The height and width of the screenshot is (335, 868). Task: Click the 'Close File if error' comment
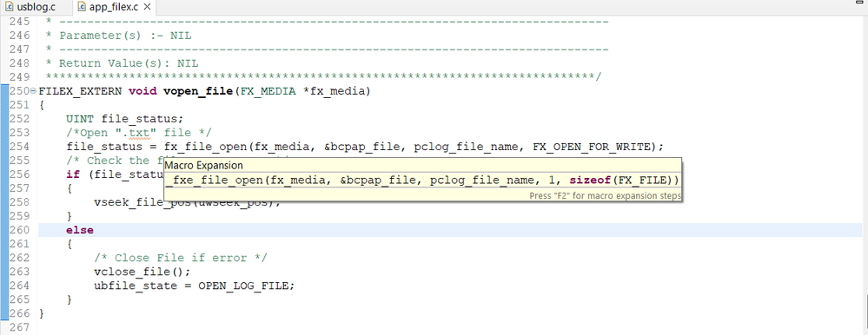[181, 258]
